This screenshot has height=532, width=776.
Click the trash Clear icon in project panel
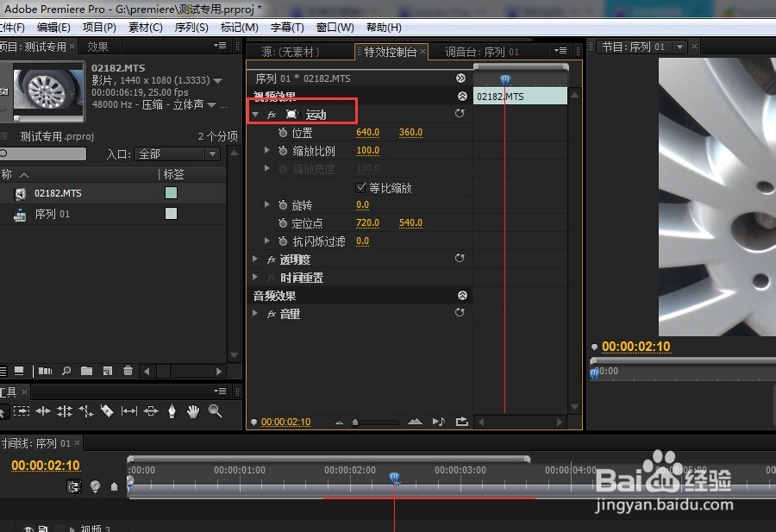128,371
